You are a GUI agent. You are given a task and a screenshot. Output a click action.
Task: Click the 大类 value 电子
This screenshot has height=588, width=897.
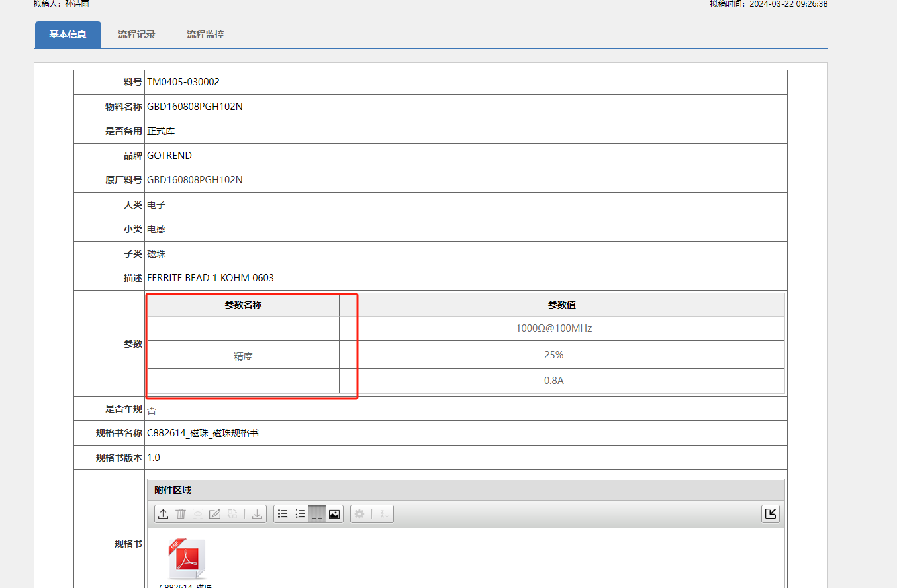click(x=156, y=205)
